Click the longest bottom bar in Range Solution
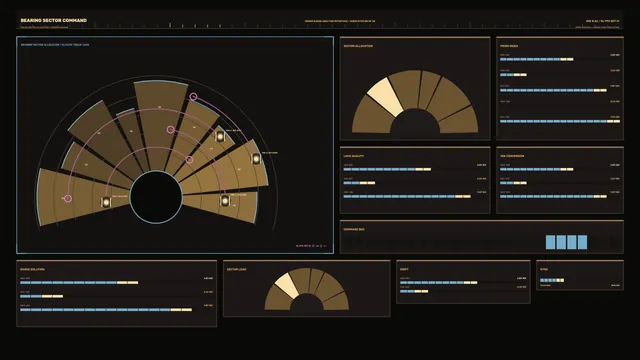Viewport: 640px width, 360px height. coord(106,309)
